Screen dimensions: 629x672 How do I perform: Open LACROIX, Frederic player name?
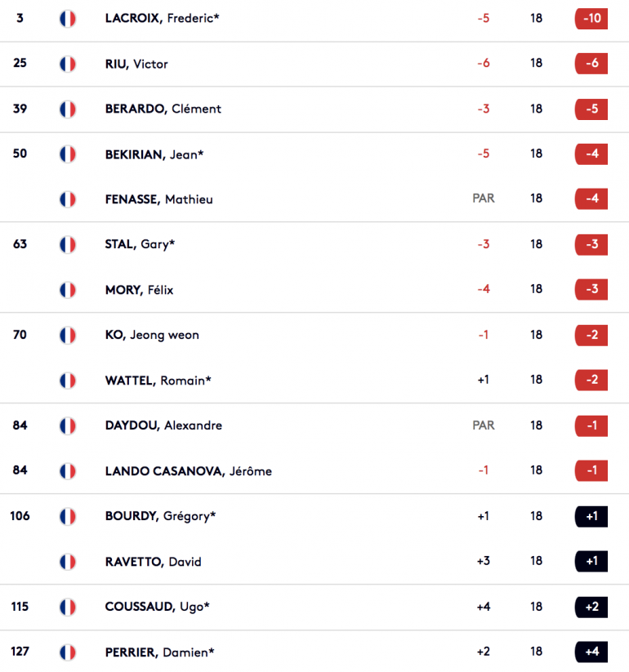[x=162, y=19]
